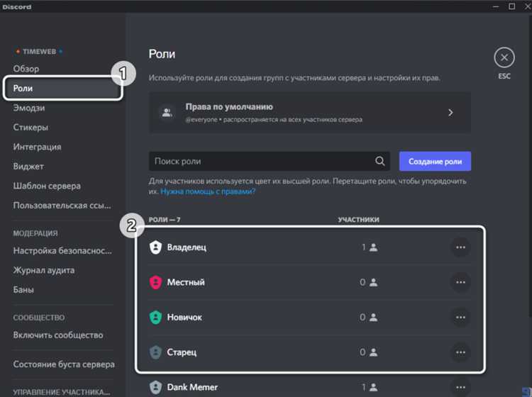Click the members icon for Владелец role
The image size is (532, 397).
(x=374, y=247)
